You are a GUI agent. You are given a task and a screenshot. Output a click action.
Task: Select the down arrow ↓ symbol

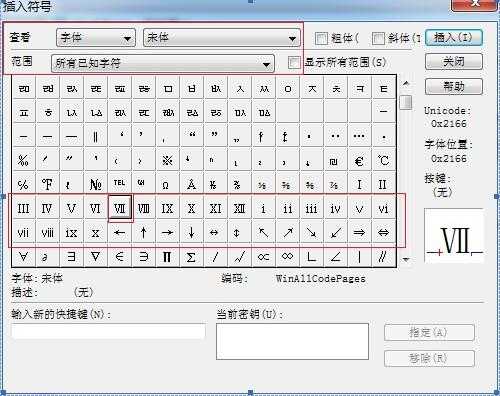pos(191,233)
